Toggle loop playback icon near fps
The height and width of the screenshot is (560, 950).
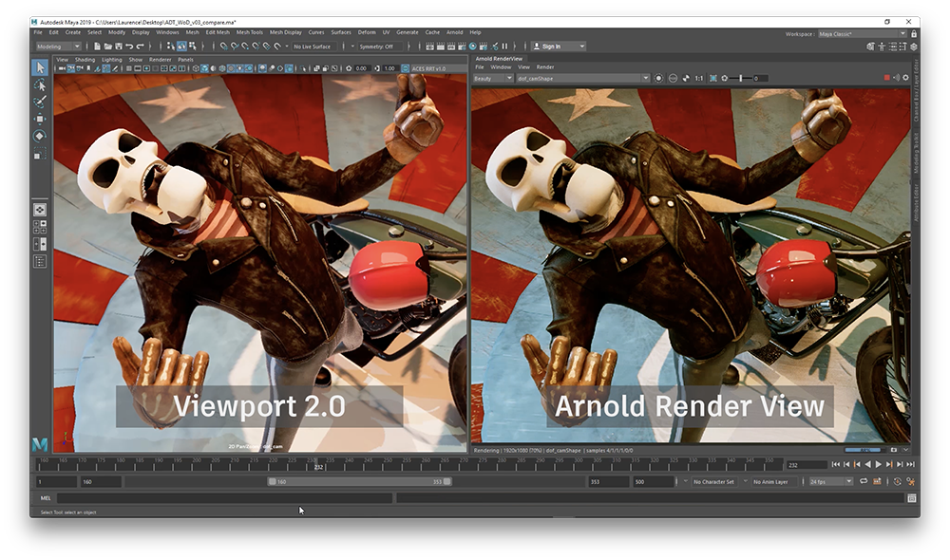864,481
